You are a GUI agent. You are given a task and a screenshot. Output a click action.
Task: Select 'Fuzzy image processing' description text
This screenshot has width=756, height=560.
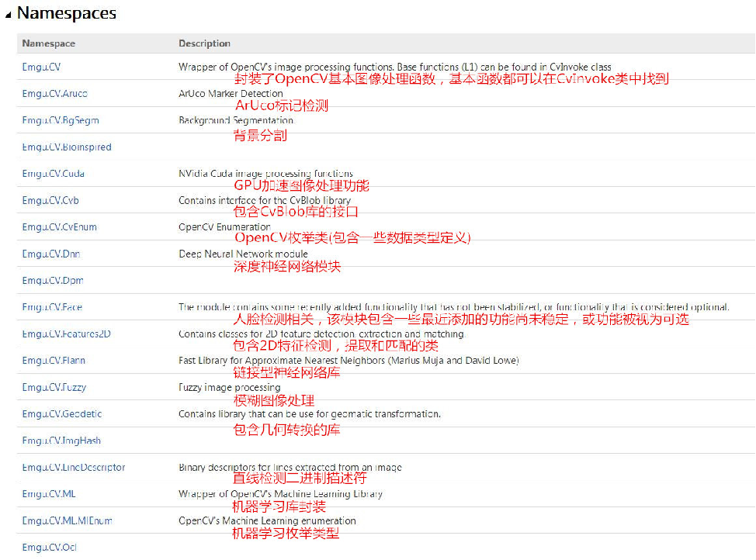pyautogui.click(x=229, y=388)
